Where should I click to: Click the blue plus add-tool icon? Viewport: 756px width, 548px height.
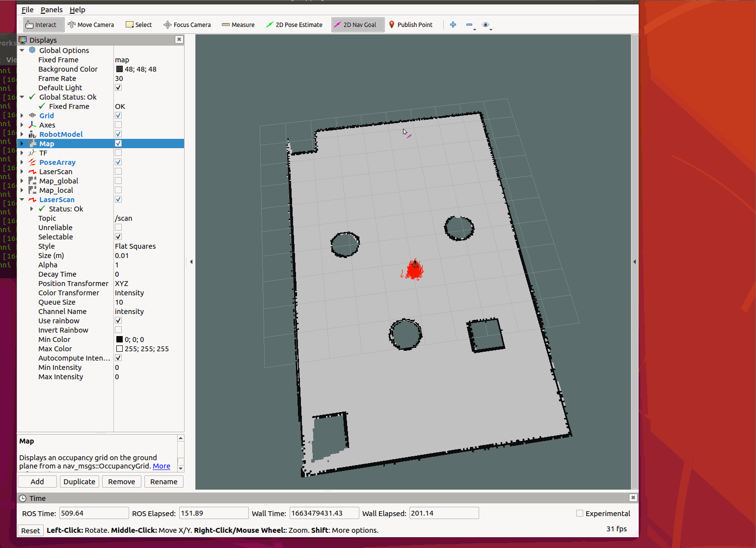tap(453, 25)
